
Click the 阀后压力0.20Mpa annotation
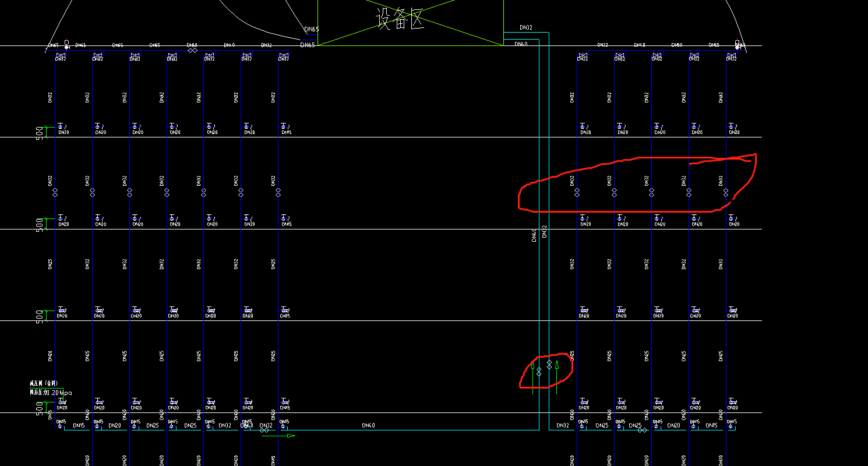51,393
